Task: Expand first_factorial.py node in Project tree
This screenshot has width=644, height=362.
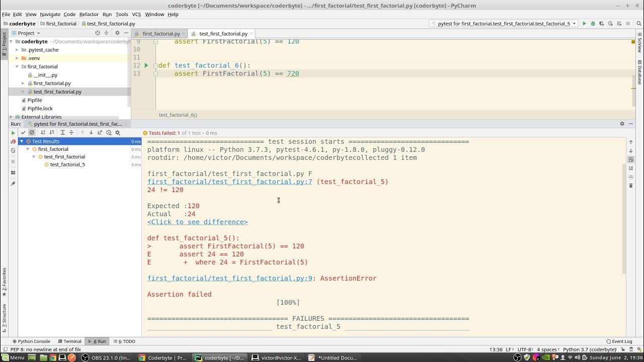Action: [x=23, y=83]
